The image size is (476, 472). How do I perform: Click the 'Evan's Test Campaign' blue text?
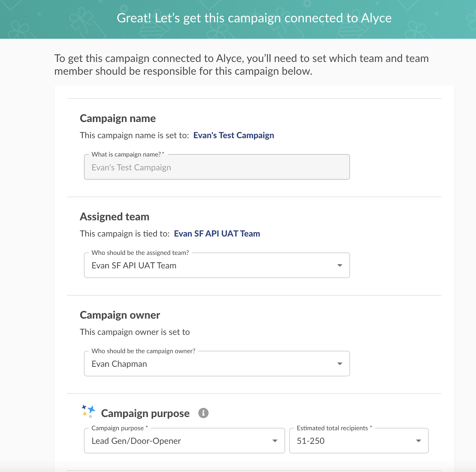tap(234, 135)
